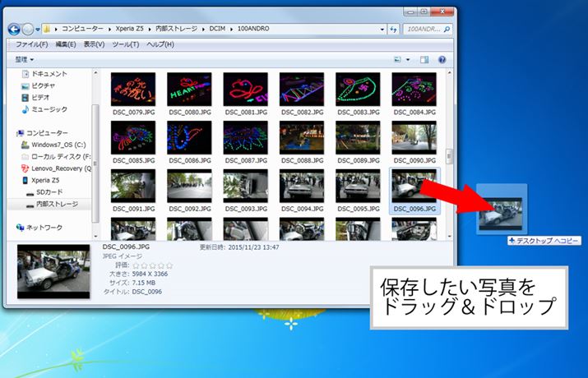Viewport: 588px width, 378px height.
Task: Expand the view options dropdown arrow
Action: (x=407, y=59)
